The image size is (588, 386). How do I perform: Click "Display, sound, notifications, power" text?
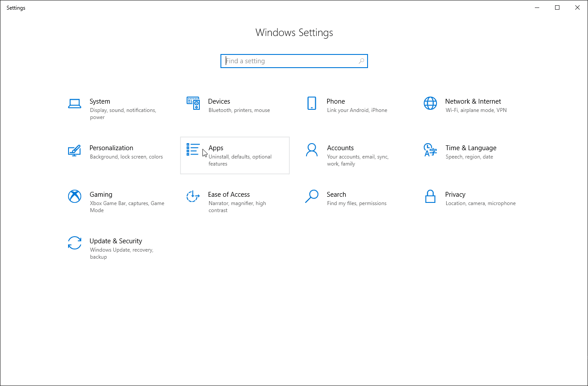click(x=123, y=114)
